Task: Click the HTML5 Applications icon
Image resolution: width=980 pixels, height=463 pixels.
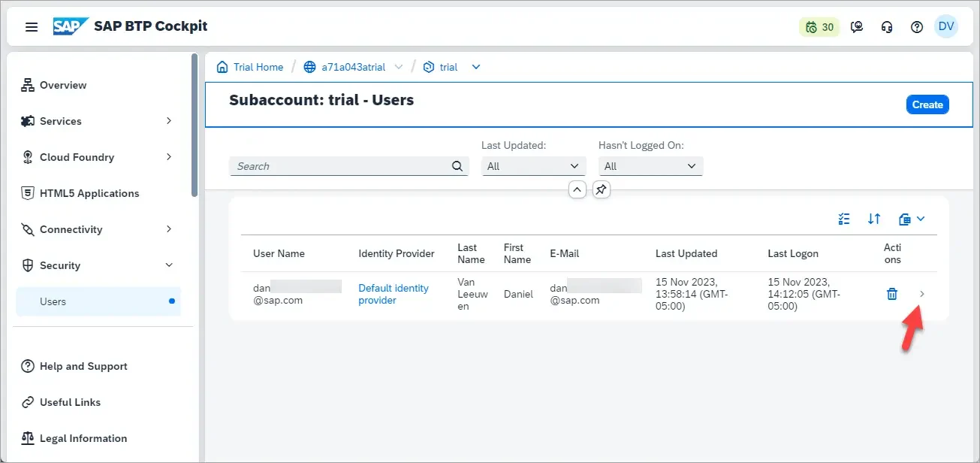Action: [x=28, y=193]
